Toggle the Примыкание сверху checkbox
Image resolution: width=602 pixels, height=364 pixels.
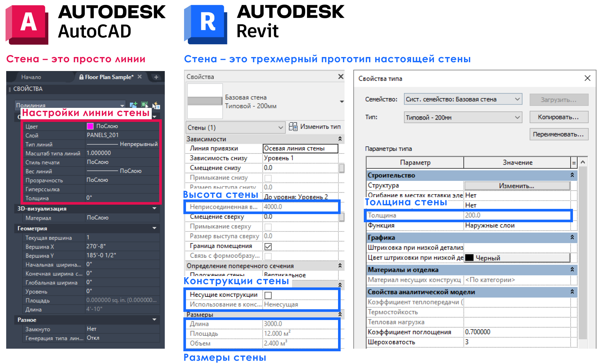pos(268,227)
